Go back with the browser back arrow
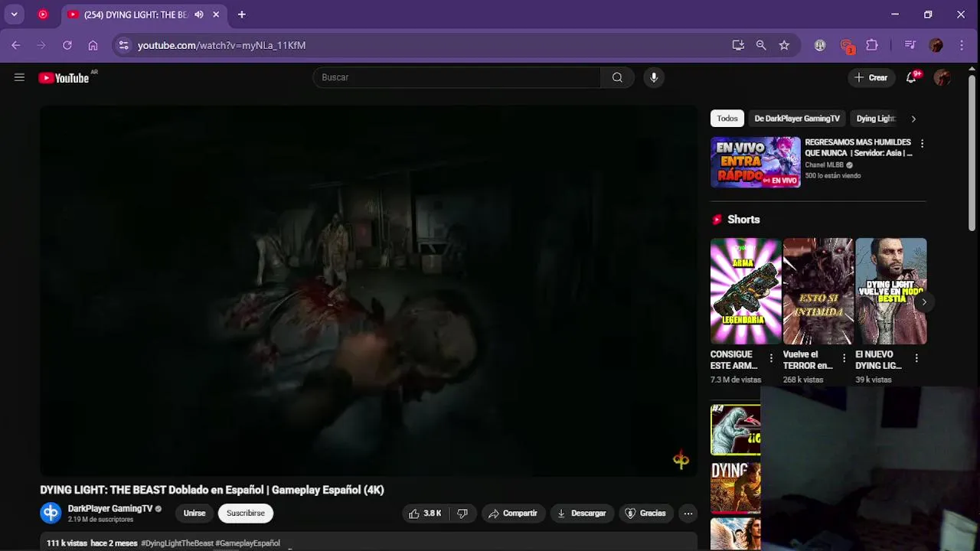Screen dimensions: 980x551 15,45
